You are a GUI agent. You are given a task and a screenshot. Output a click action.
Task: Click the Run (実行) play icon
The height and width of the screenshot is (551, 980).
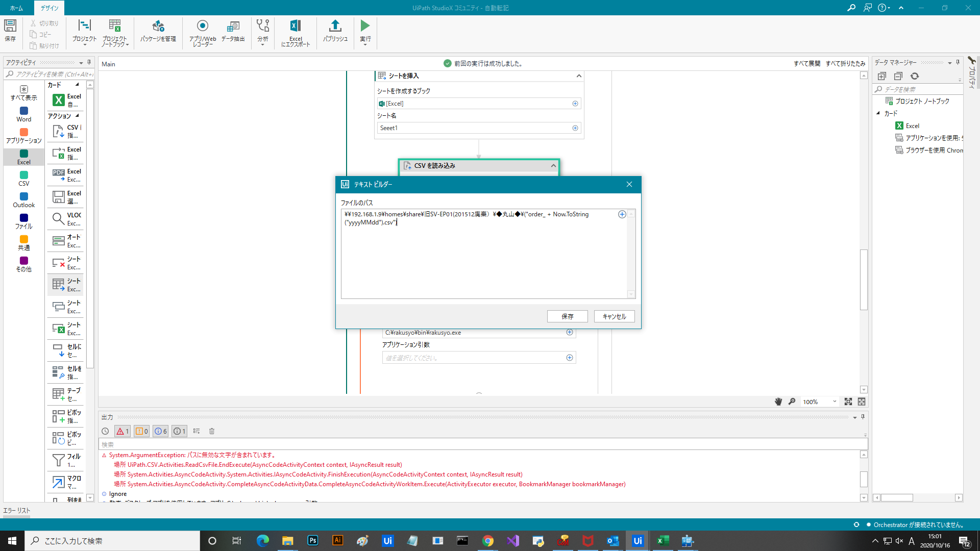click(365, 26)
